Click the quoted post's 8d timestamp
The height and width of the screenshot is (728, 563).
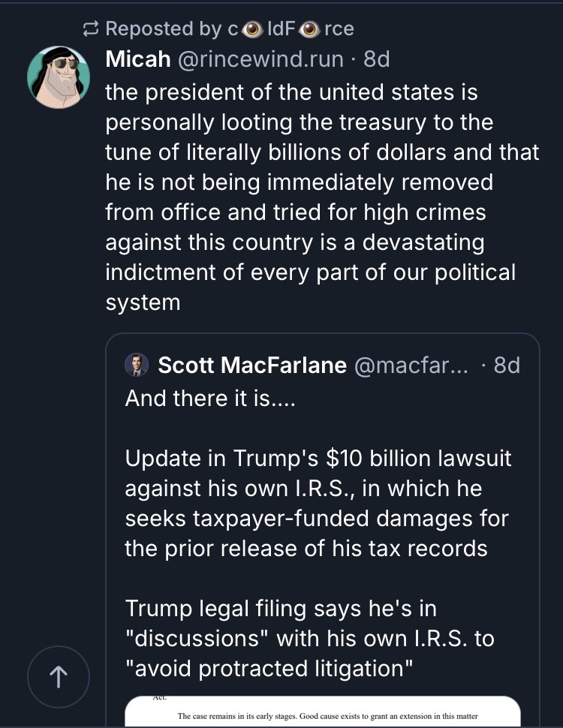507,366
